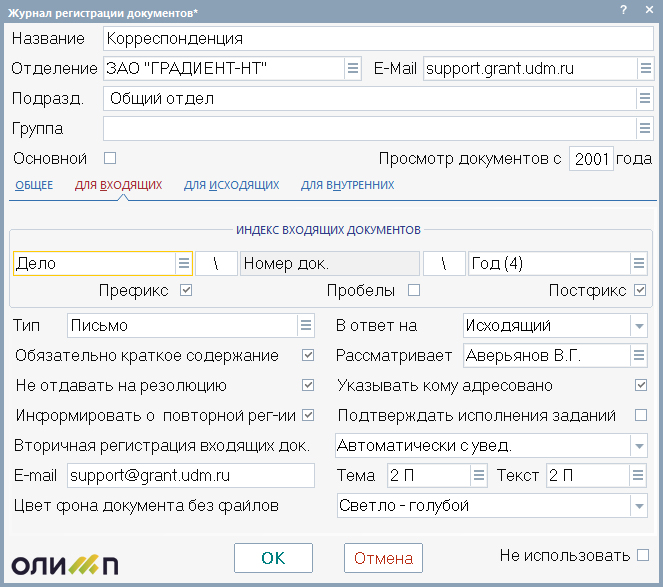This screenshot has height=587, width=663.
Task: Expand the В ответ на dropdown
Action: click(x=639, y=326)
